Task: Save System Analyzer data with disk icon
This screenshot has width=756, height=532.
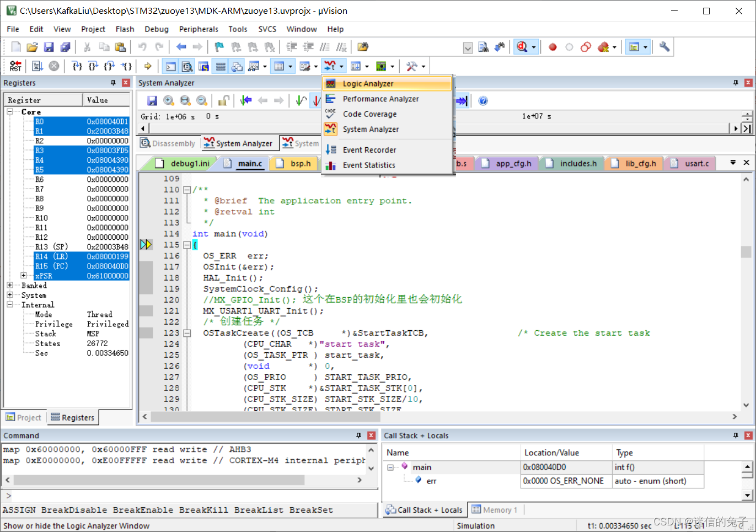Action: (x=152, y=101)
